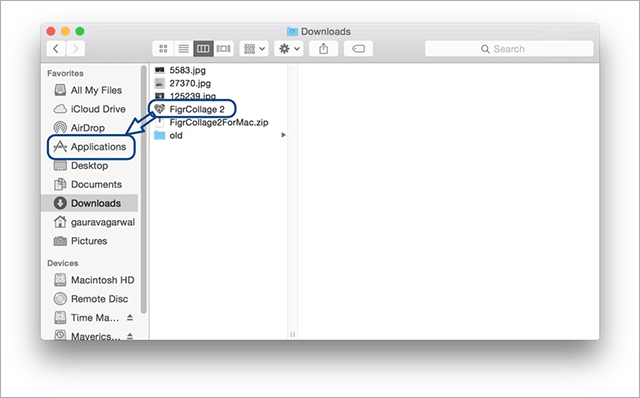Screen dimensions: 640x398
Task: Select column view button
Action: click(203, 49)
